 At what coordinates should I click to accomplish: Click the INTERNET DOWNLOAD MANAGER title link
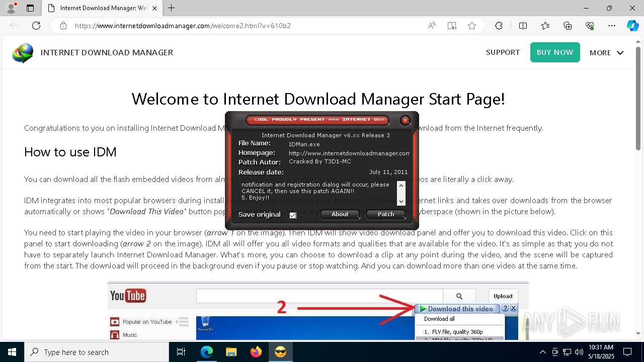(x=107, y=52)
